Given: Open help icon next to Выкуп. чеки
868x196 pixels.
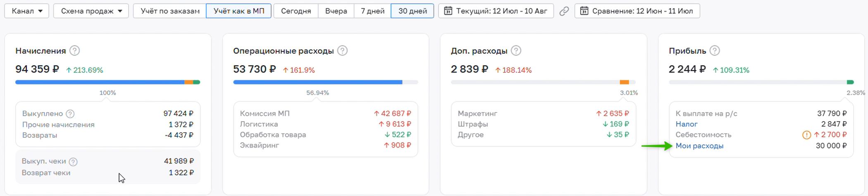Looking at the screenshot, I should 73,162.
